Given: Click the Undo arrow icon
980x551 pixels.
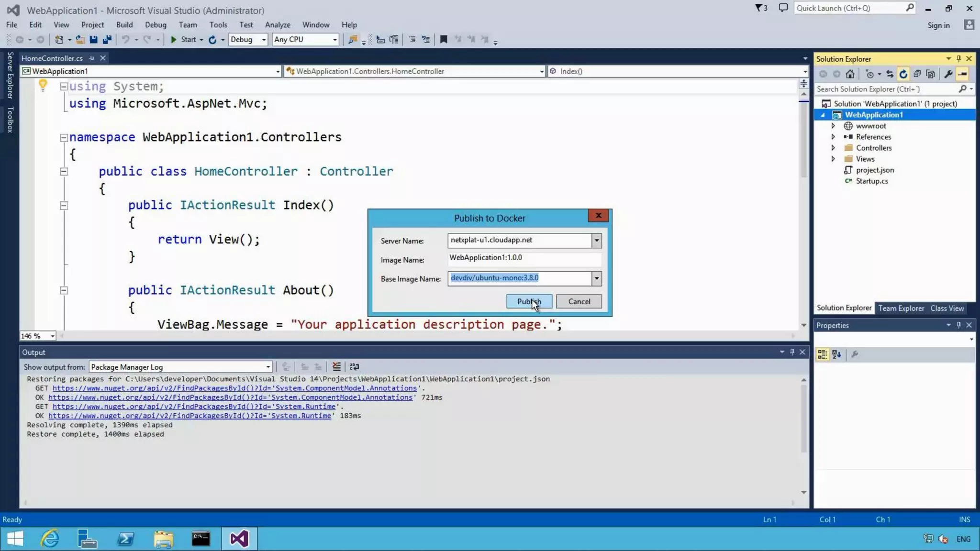Looking at the screenshot, I should pyautogui.click(x=125, y=40).
